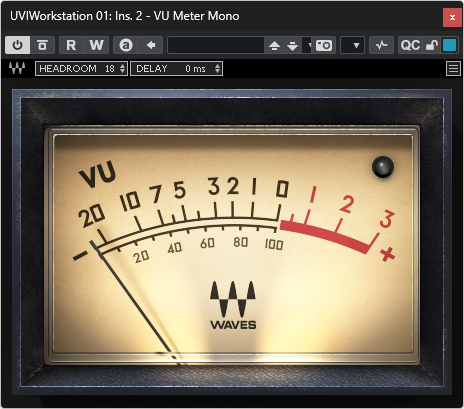464x409 pixels.
Task: Click the blue color indicator square
Action: [x=449, y=45]
